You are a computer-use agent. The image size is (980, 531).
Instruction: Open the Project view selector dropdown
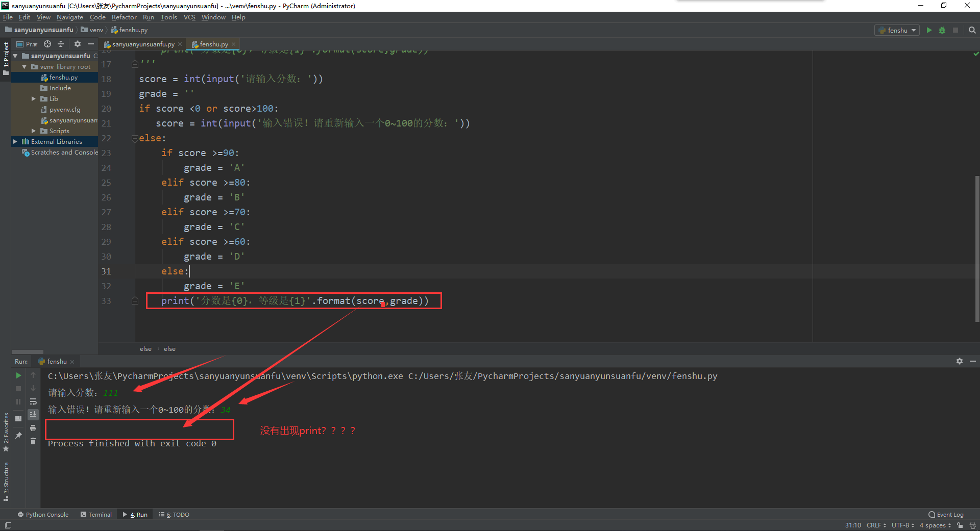tap(28, 44)
